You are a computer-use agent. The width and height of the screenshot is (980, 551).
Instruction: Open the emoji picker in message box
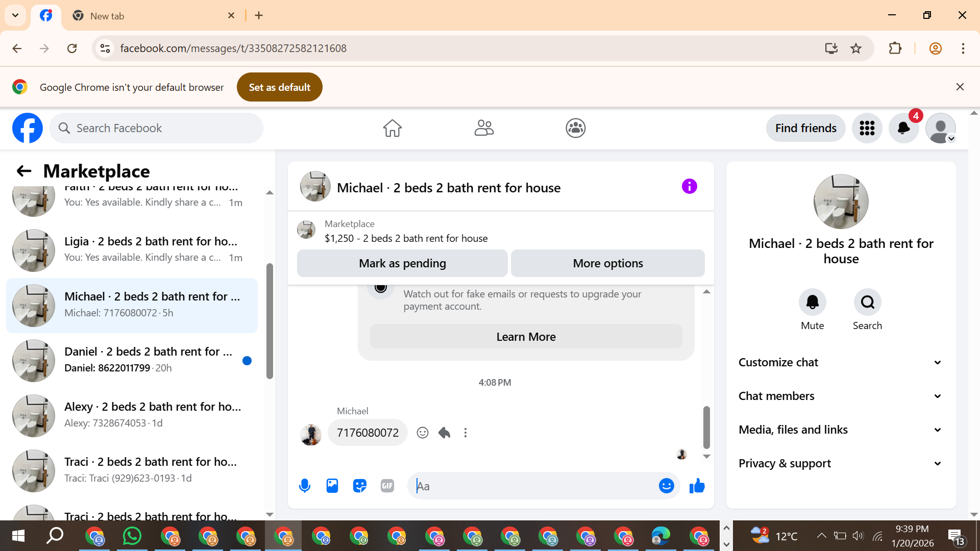coord(667,486)
